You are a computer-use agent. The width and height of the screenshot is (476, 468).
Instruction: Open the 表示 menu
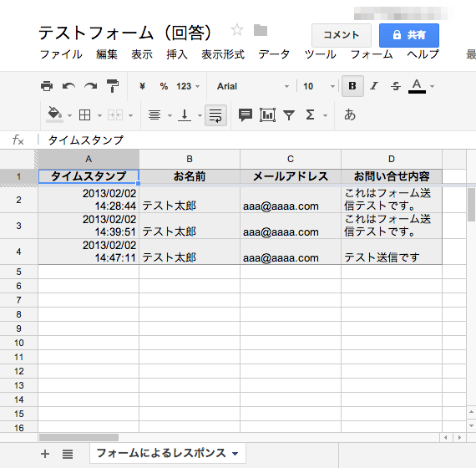click(x=142, y=54)
